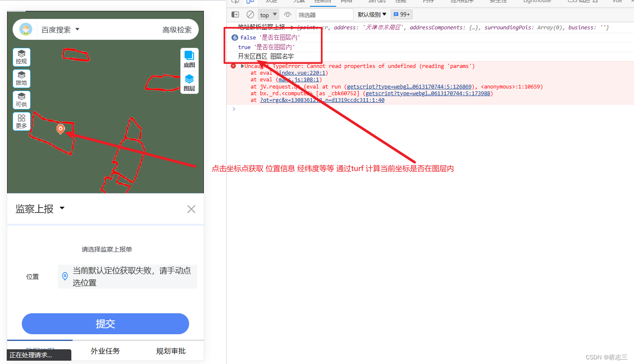634x364 pixels.
Task: Click the user avatar in the search bar
Action: (26, 29)
